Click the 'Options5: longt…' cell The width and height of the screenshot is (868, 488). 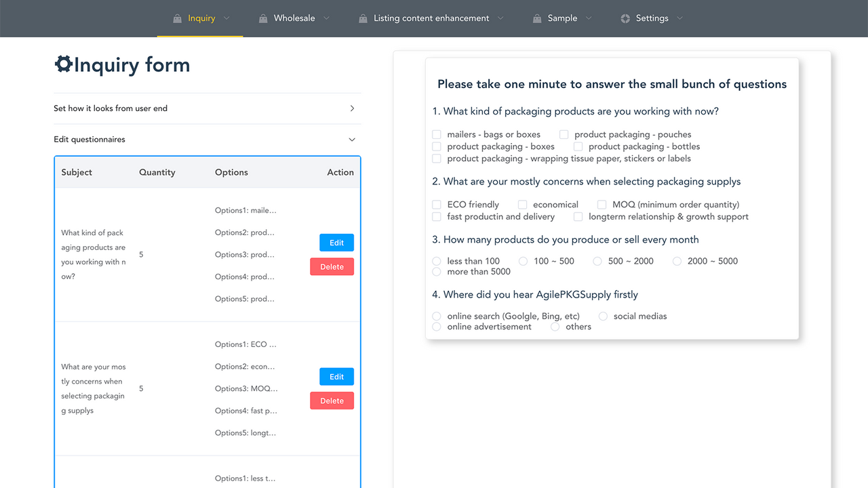(245, 432)
